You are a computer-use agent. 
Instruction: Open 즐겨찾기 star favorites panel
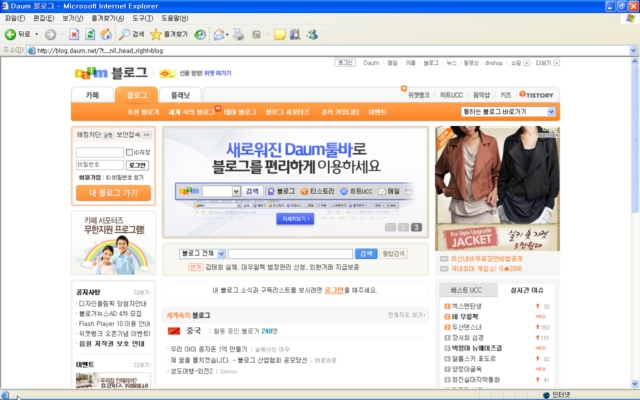coord(168,35)
